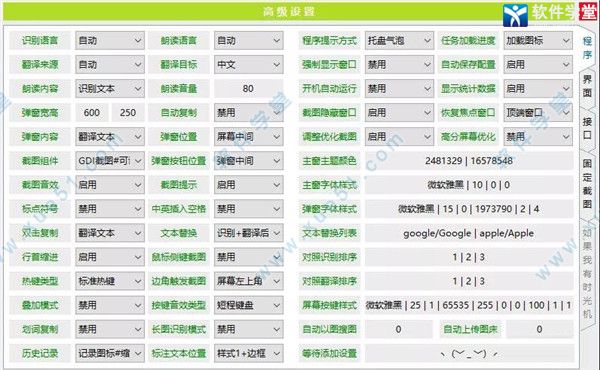Expand the 翻译目标 combo box showing 中文

coord(249,65)
